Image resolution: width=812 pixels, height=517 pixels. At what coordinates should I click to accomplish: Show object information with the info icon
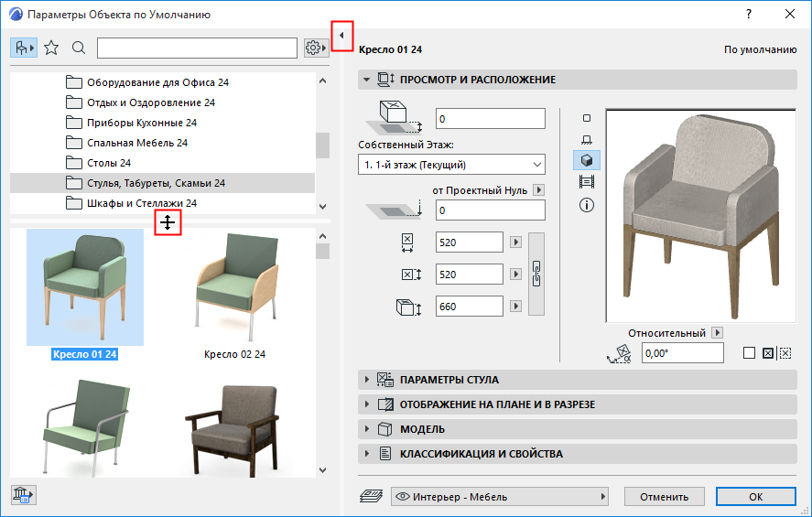click(586, 205)
